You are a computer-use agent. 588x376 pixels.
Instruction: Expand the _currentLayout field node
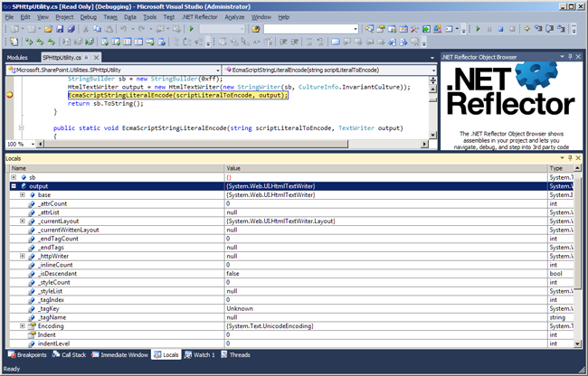(23, 221)
